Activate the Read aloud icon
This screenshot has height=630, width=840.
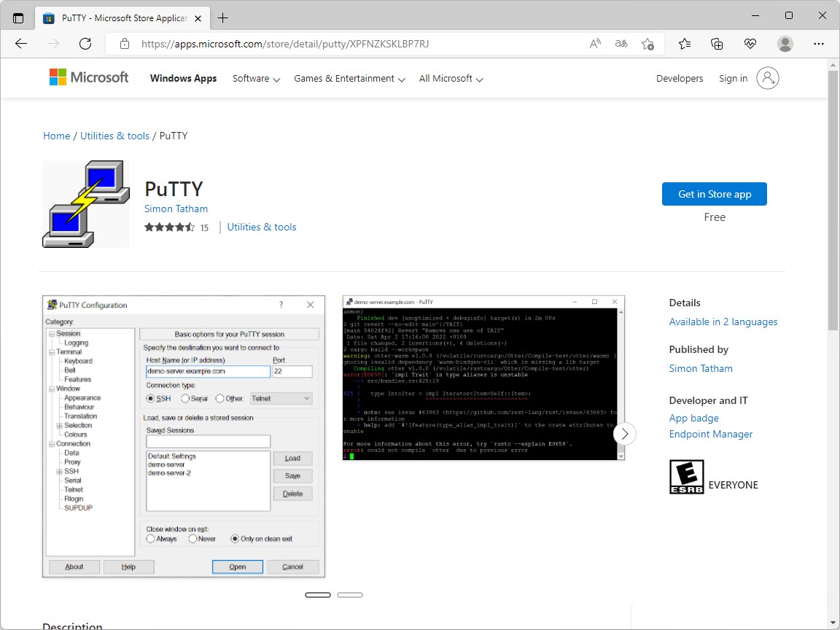[x=595, y=44]
